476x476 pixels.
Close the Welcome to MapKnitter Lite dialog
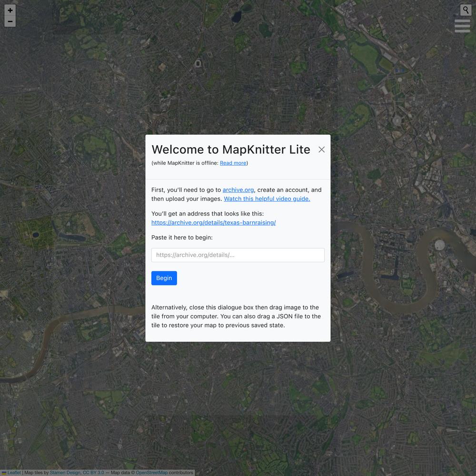[321, 149]
